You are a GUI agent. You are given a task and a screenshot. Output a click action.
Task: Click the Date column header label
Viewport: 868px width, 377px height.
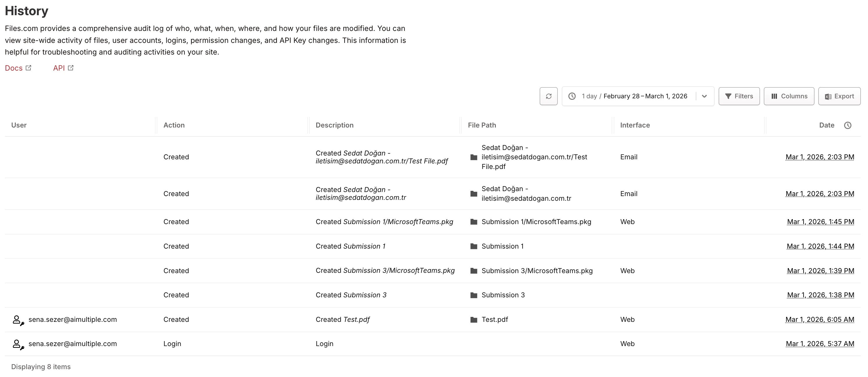827,125
